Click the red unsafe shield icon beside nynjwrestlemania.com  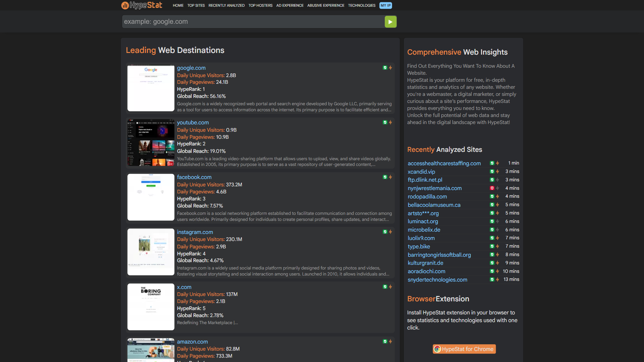click(x=492, y=188)
